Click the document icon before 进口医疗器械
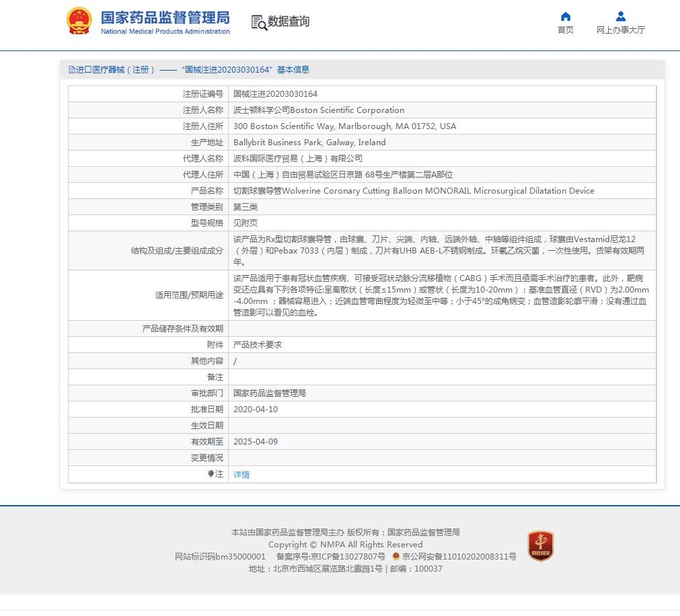The image size is (680, 616). pyautogui.click(x=71, y=70)
